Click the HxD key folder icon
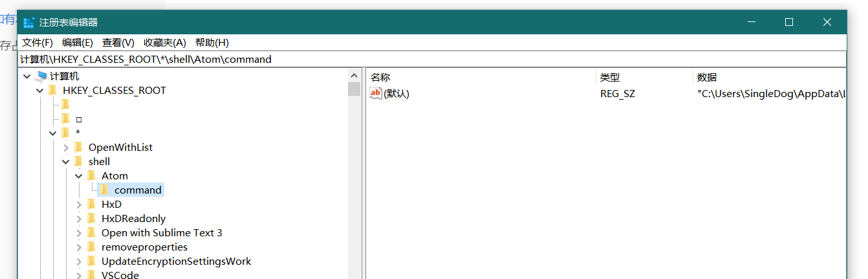Screen dimensions: 868x279 click(92, 204)
